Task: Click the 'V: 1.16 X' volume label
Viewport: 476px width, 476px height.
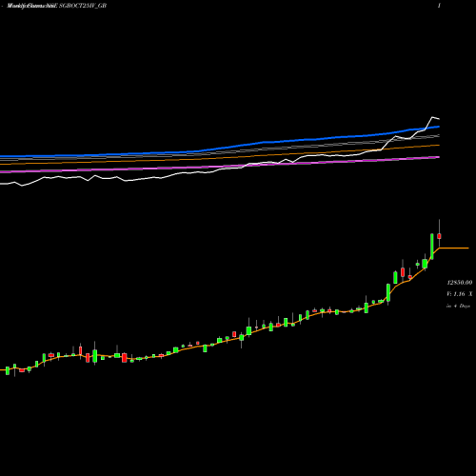Action: (460, 294)
